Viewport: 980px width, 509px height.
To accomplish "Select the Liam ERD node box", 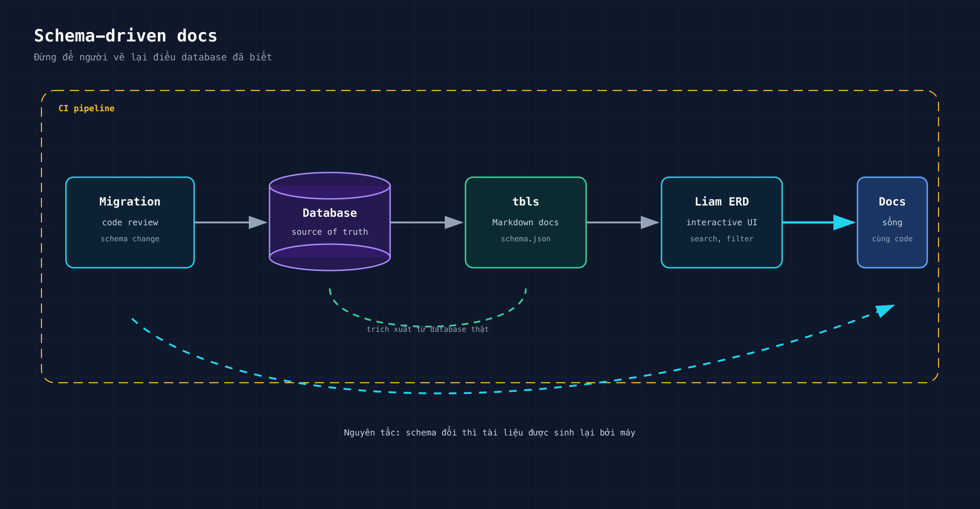I will [x=722, y=222].
